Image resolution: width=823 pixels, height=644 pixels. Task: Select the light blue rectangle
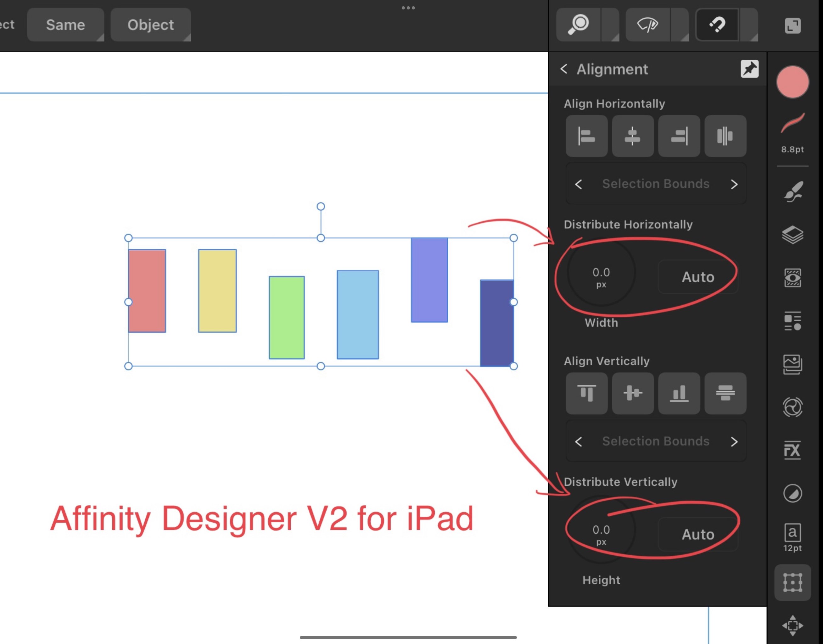358,314
